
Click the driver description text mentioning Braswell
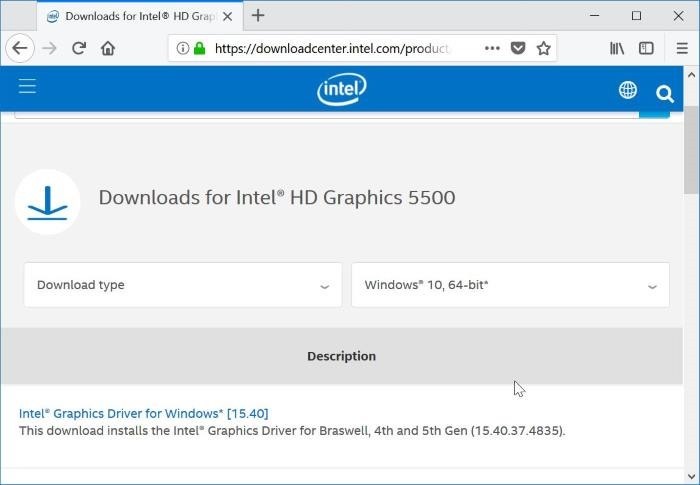point(292,431)
